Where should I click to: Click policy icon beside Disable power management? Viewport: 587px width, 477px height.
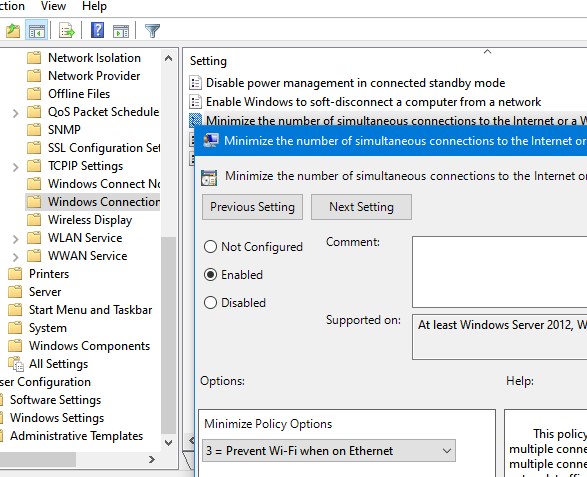tap(195, 83)
